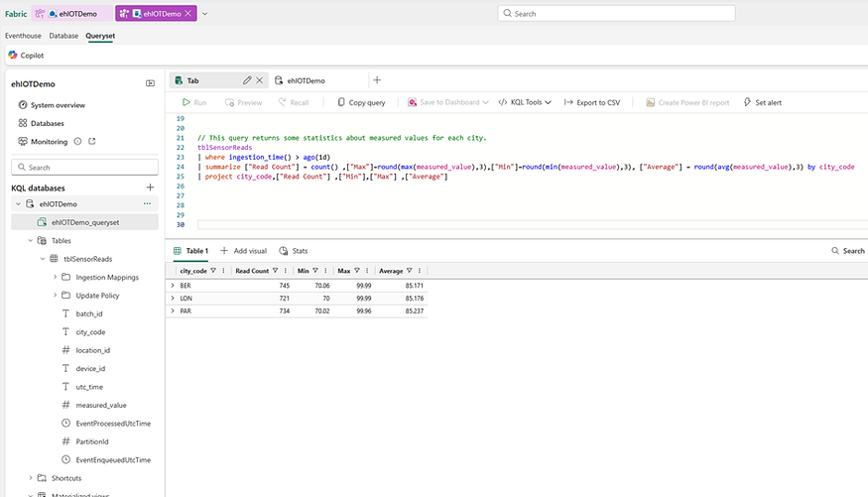Screen dimensions: 868x497
Task: Switch to the Eventhouse tab
Action: 24,36
